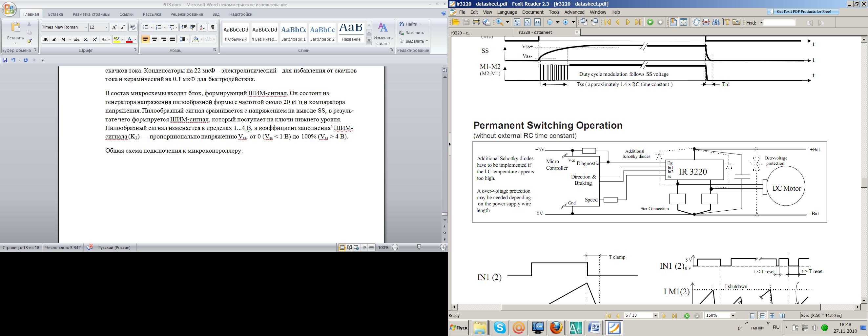The image size is (868, 336).
Task: Go to last page in Foxit toolbar
Action: tap(638, 22)
